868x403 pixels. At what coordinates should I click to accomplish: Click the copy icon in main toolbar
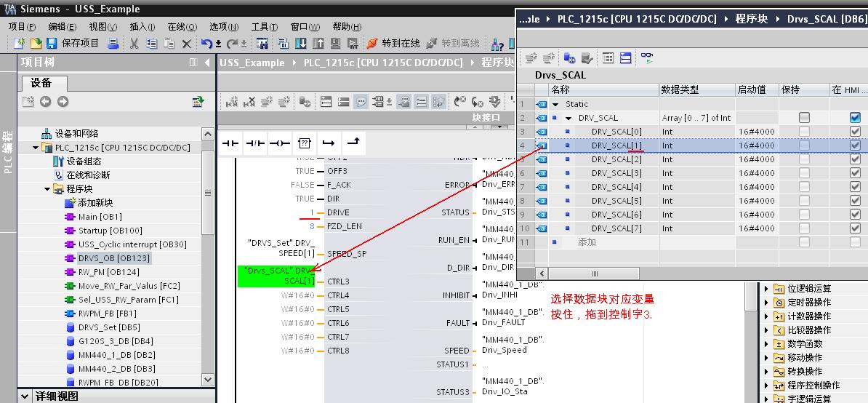tap(151, 43)
